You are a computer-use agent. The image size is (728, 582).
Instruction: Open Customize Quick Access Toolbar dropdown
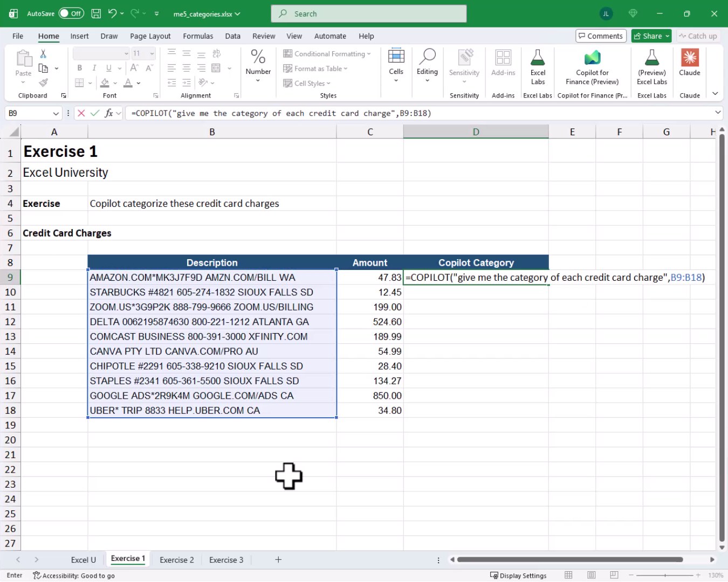click(x=156, y=13)
